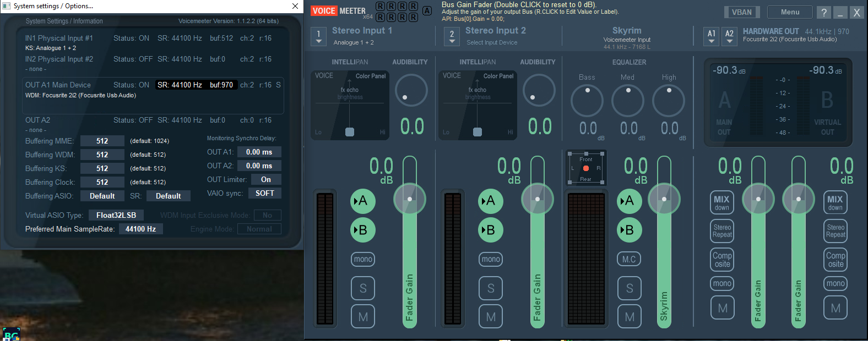Click bus B fader gain handle
Viewport: 868px width, 341px height.
click(798, 199)
